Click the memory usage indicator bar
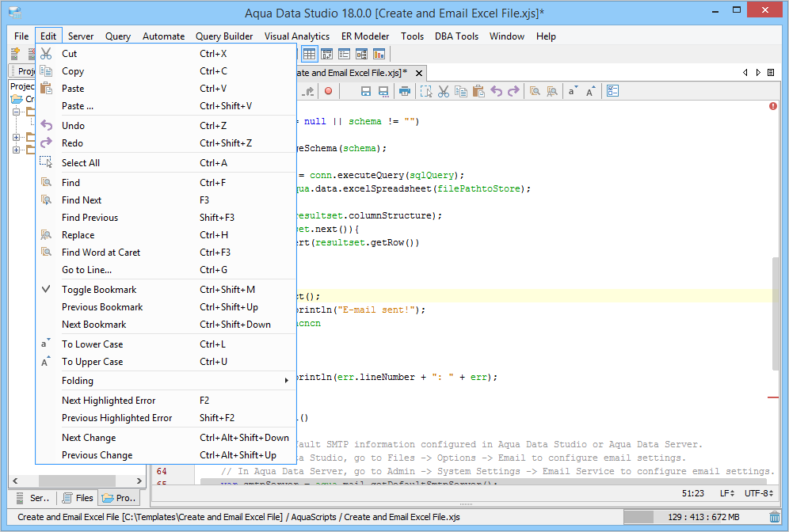Viewport: 789px width, 532px height. coord(694,517)
